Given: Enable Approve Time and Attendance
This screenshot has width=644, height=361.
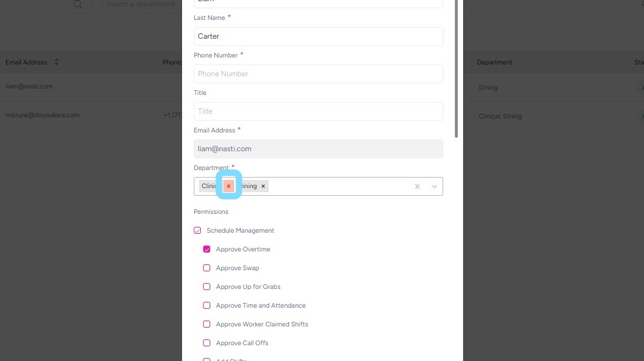Looking at the screenshot, I should [207, 306].
